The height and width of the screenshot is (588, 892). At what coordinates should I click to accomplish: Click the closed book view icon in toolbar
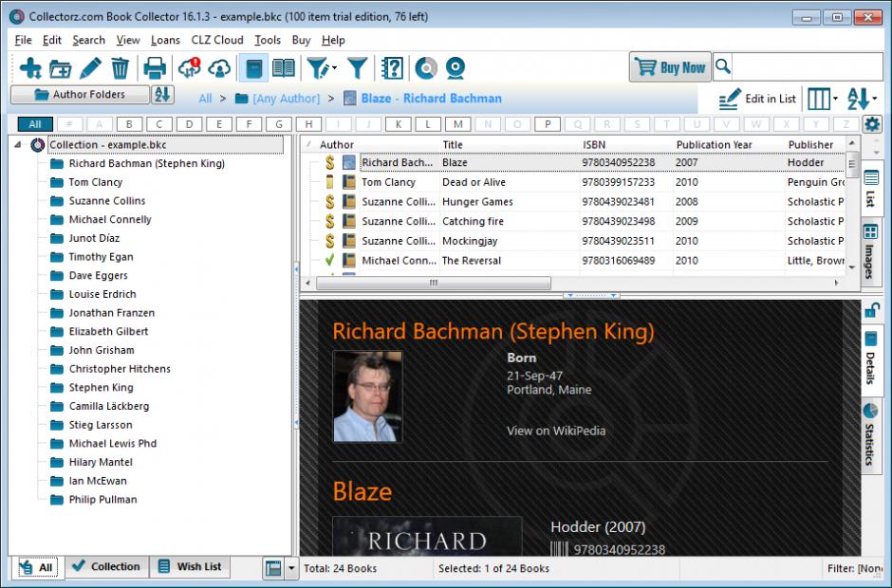254,68
